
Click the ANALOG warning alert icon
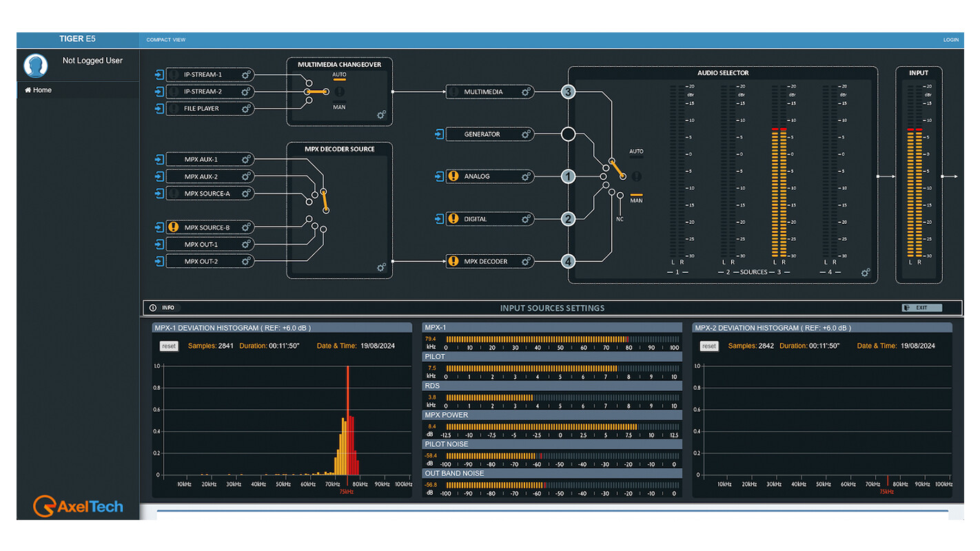click(x=453, y=176)
